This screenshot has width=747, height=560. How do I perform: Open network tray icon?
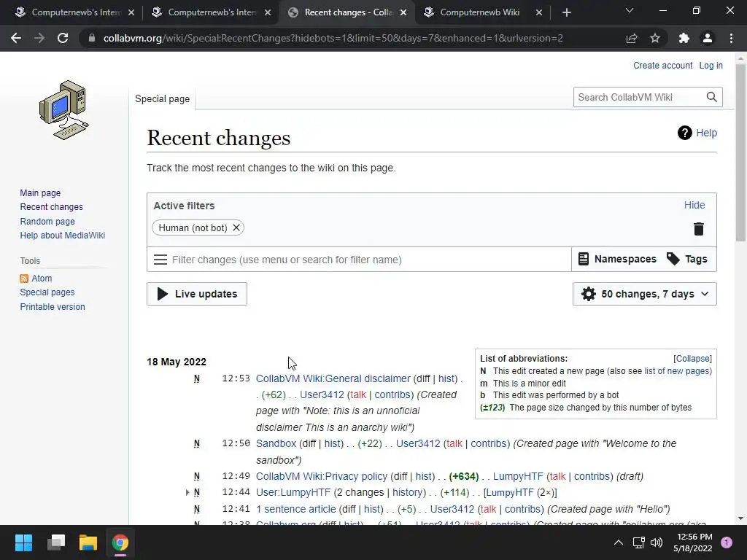[638, 542]
